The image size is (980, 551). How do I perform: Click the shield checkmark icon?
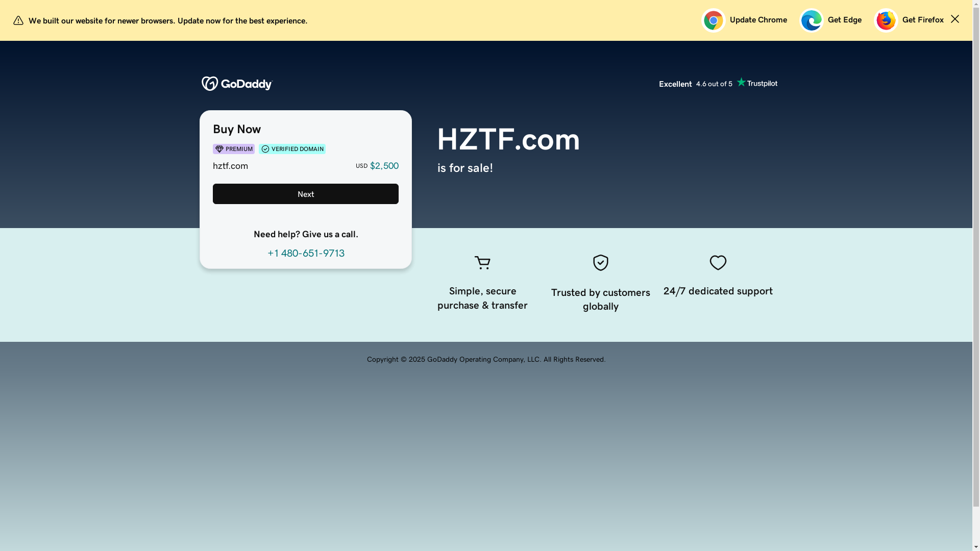click(600, 263)
